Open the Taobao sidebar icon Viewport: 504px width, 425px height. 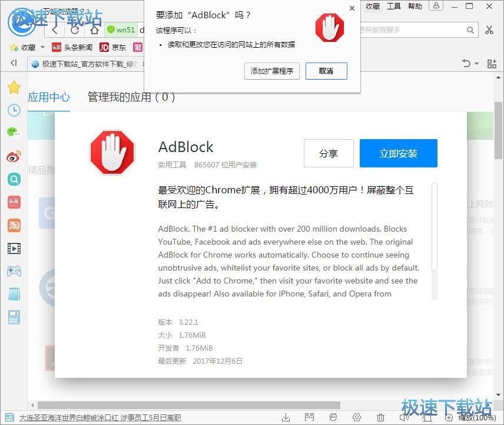pyautogui.click(x=14, y=225)
